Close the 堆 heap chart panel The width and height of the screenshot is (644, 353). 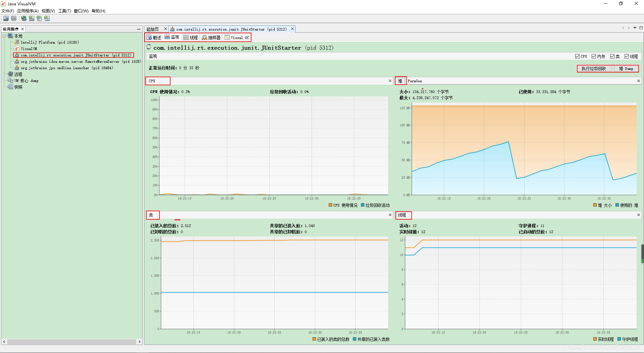click(639, 81)
